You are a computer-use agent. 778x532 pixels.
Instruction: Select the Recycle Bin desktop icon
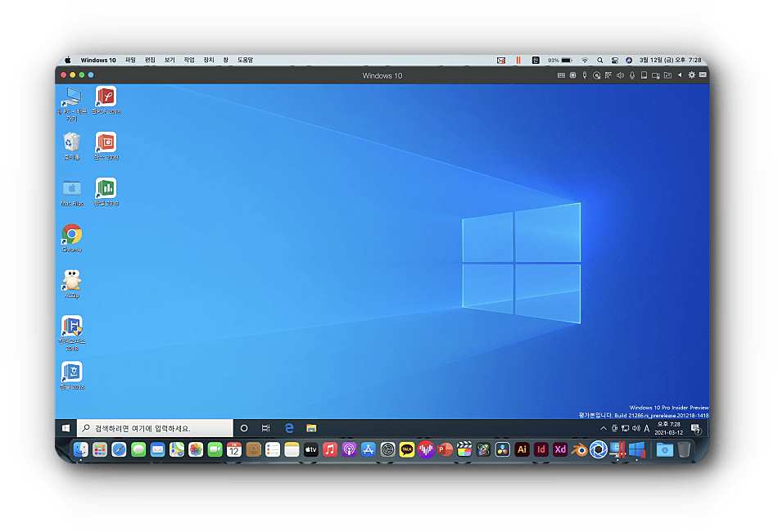72,146
